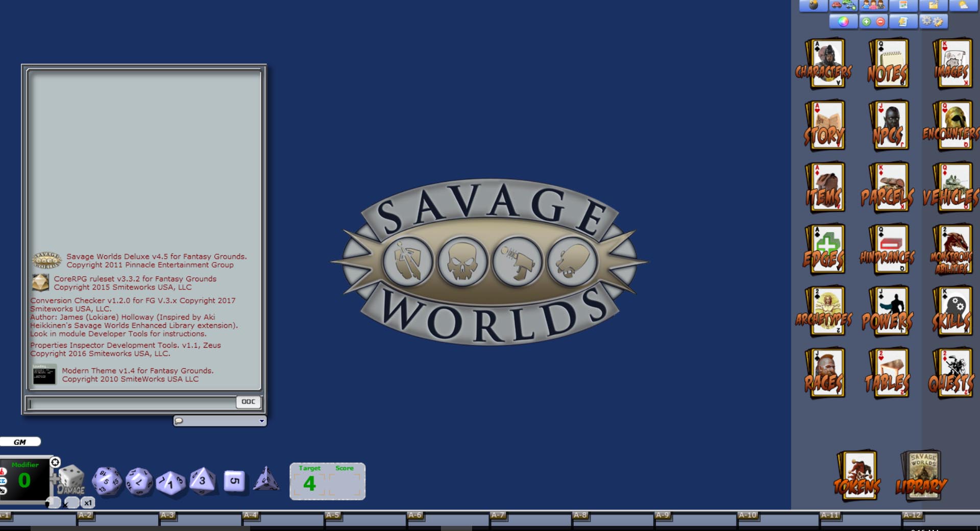Select hotkey slot A-7
Screen dimensions: 980x531
point(531,518)
